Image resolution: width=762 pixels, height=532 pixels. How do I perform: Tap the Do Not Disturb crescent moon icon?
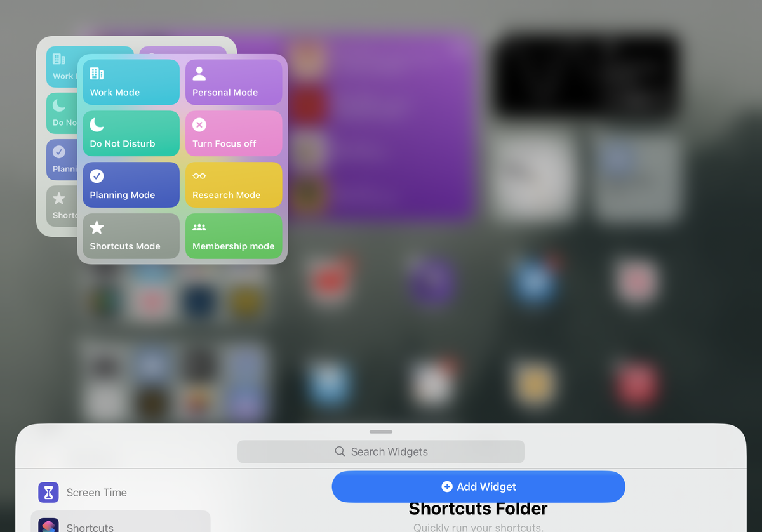coord(96,124)
